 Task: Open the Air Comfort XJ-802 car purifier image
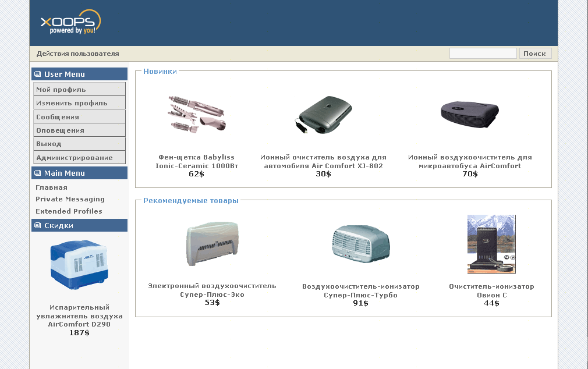(x=323, y=115)
